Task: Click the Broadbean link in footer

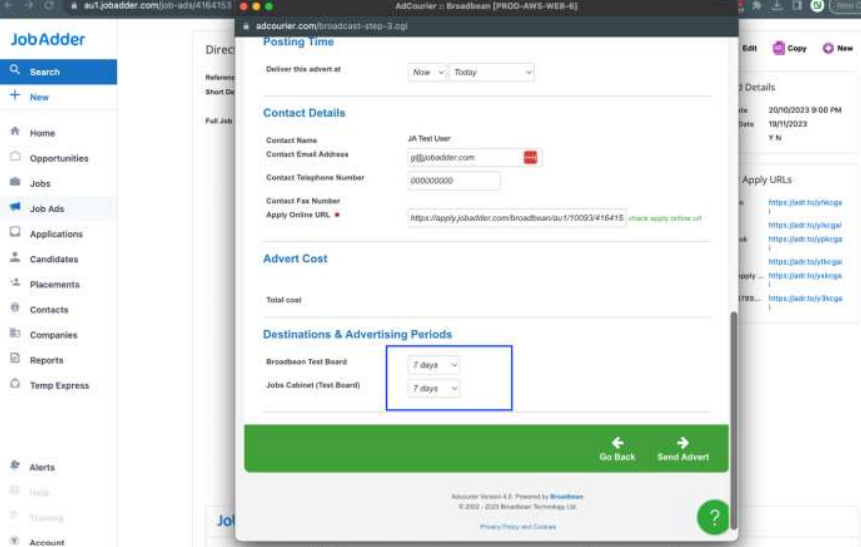Action: coord(567,496)
